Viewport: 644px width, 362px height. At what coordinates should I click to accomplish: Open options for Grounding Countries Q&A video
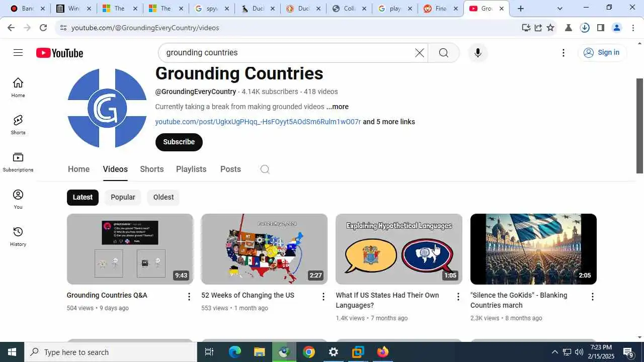189,297
